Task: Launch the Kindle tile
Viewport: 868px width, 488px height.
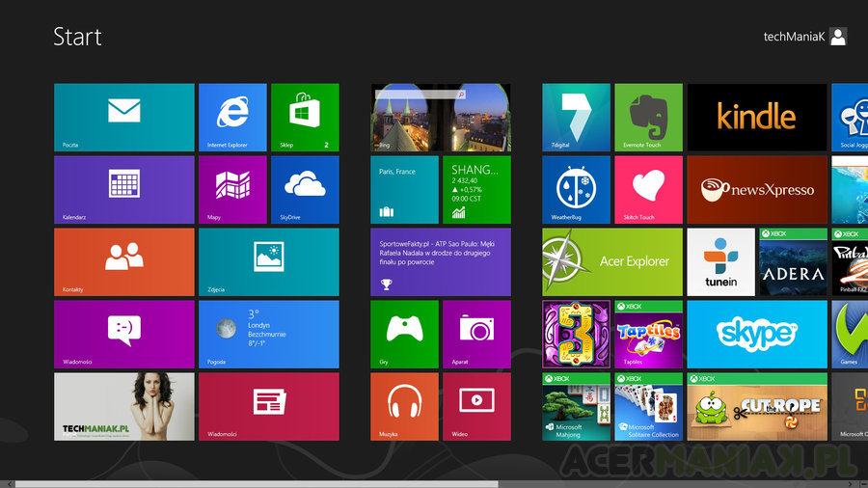Action: point(757,118)
